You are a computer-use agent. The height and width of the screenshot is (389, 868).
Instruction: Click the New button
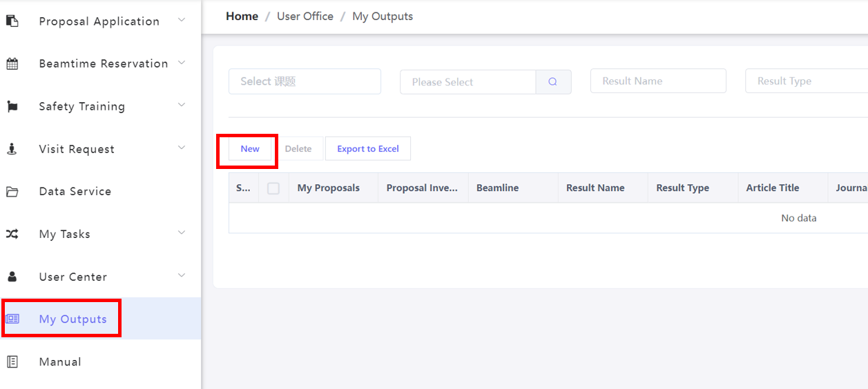(x=250, y=149)
